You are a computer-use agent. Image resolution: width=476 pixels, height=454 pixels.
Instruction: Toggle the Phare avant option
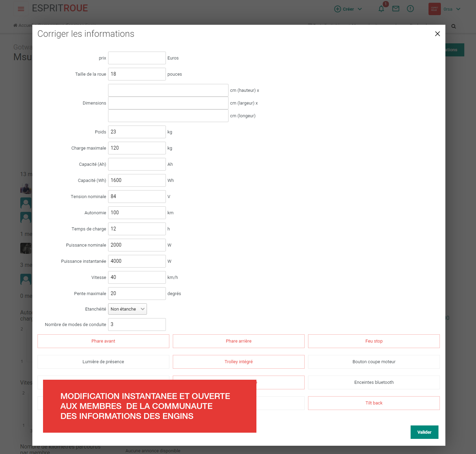tap(103, 341)
